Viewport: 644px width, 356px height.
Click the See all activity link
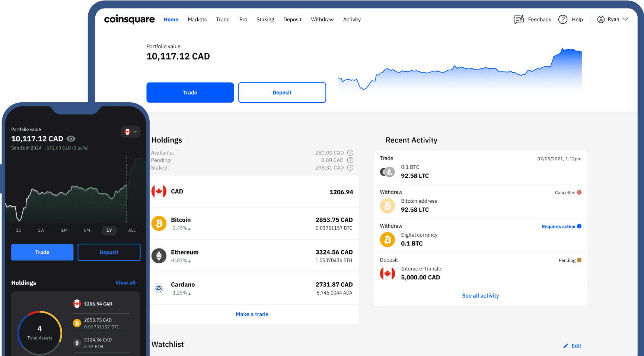480,296
